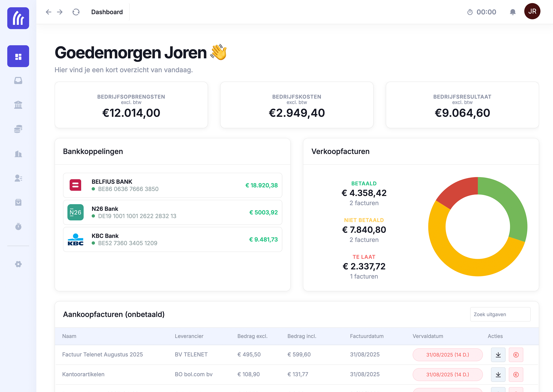Open the stopwatch time-tracking icon in the sidebar
The width and height of the screenshot is (553, 392).
[x=18, y=227]
